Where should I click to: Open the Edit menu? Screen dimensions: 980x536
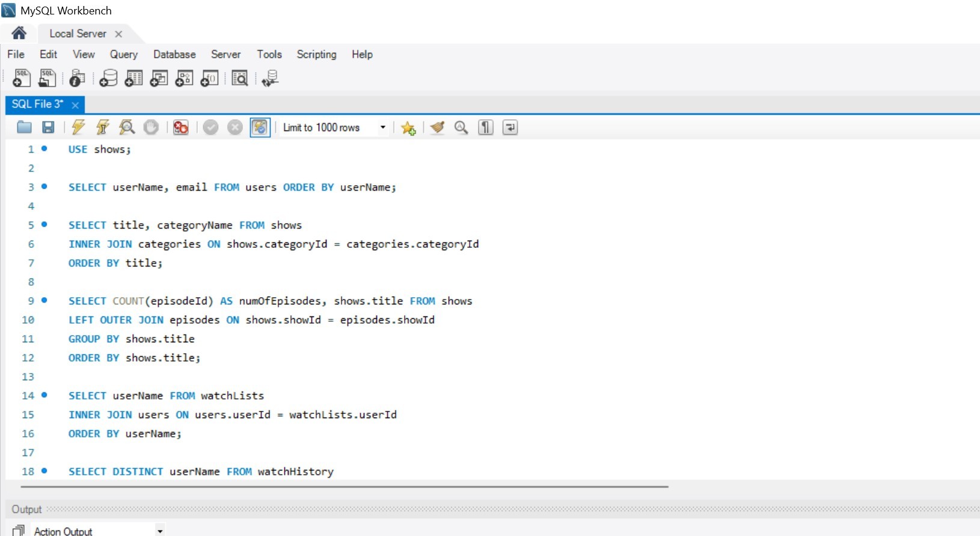pyautogui.click(x=48, y=54)
